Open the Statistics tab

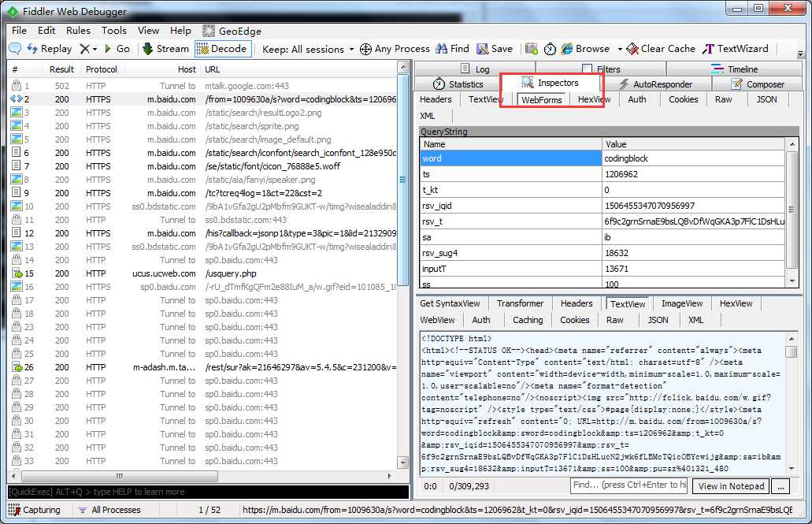458,84
